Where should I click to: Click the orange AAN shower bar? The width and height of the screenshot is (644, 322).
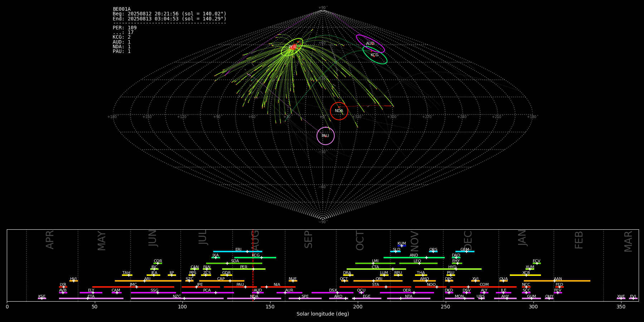click(x=557, y=281)
